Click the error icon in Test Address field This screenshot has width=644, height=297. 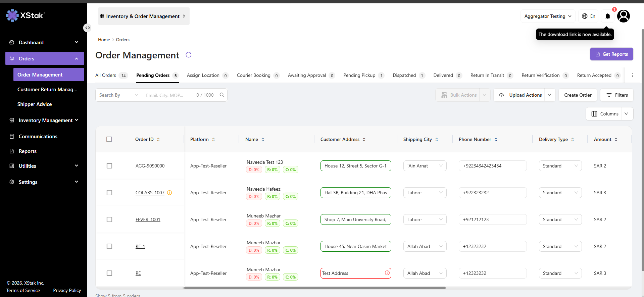pyautogui.click(x=387, y=273)
